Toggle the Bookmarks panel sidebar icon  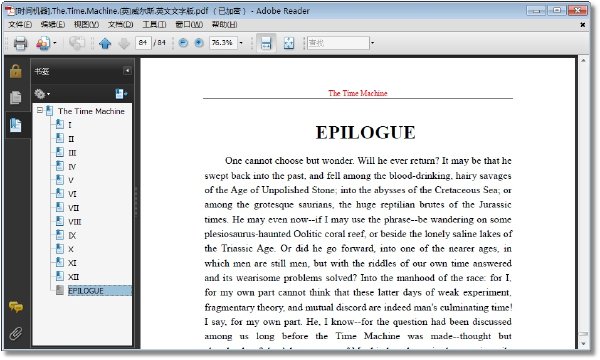(x=16, y=125)
